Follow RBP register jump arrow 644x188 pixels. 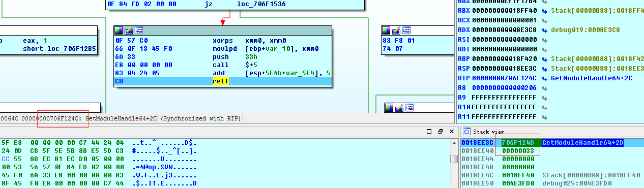(x=545, y=59)
